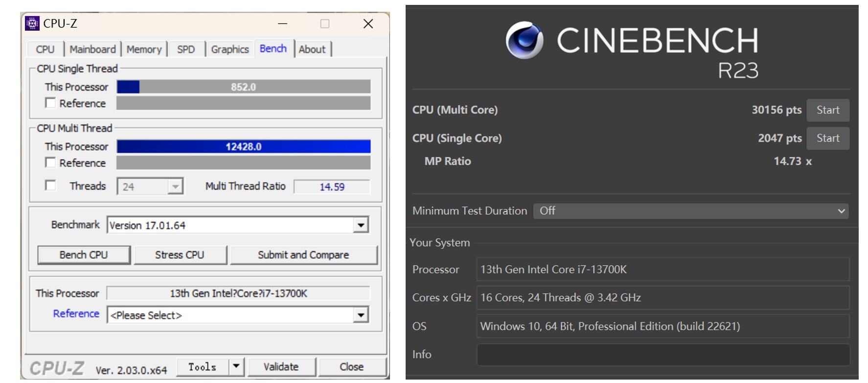Click the OS field in Cinebench
This screenshot has width=868, height=383.
663,326
